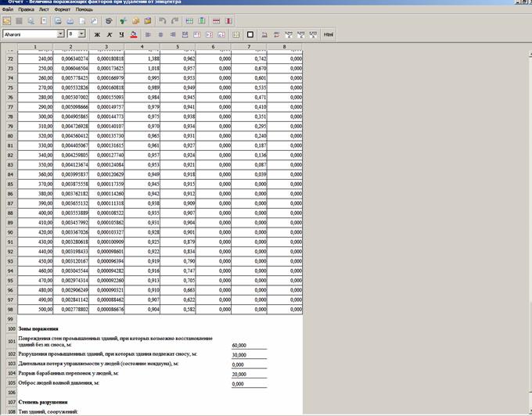
Task: Click the Html export button
Action: (329, 34)
